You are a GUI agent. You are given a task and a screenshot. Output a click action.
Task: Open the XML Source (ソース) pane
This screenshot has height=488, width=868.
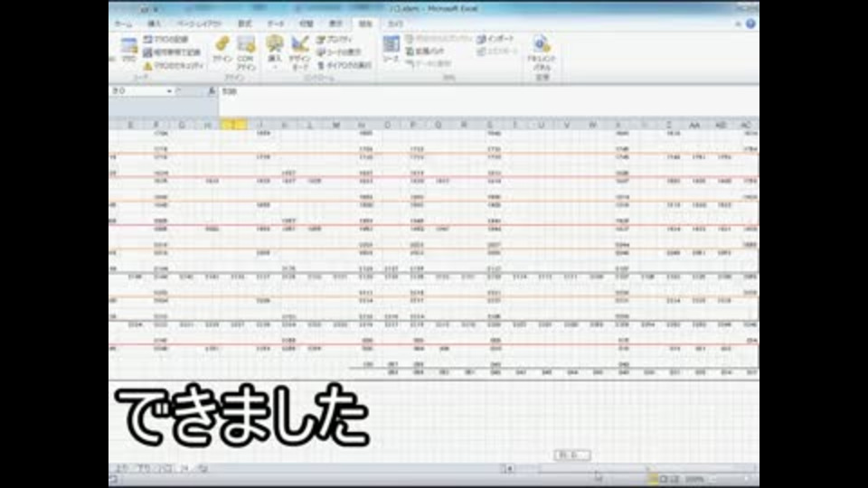coord(391,50)
